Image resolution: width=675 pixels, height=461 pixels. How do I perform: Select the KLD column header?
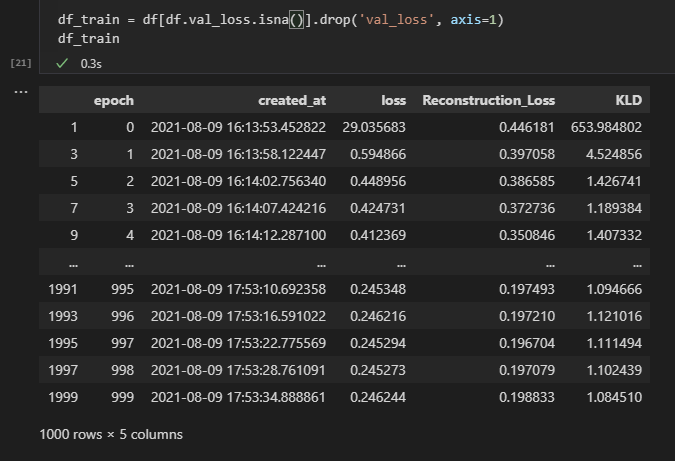click(629, 100)
